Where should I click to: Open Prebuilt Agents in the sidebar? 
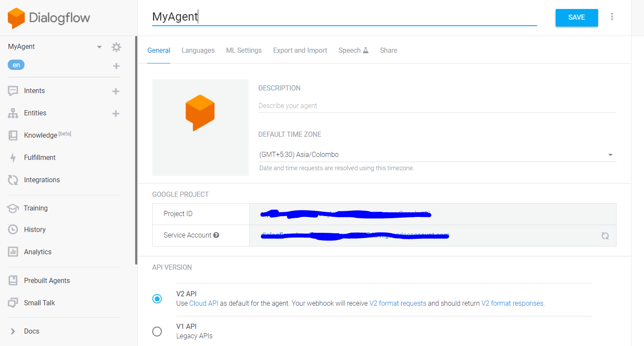[47, 281]
